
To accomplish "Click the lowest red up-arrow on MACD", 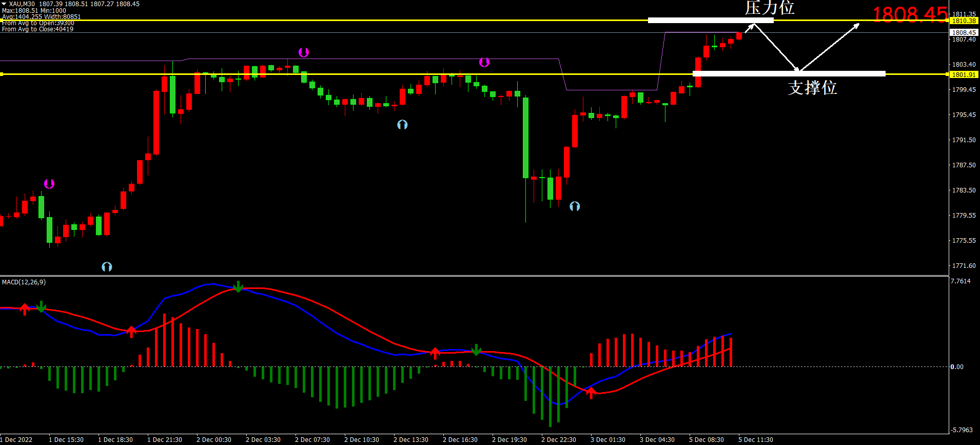I will (x=591, y=393).
